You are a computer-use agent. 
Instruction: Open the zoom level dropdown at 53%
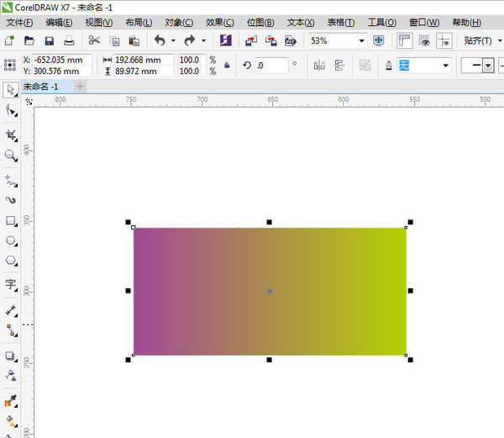(361, 41)
